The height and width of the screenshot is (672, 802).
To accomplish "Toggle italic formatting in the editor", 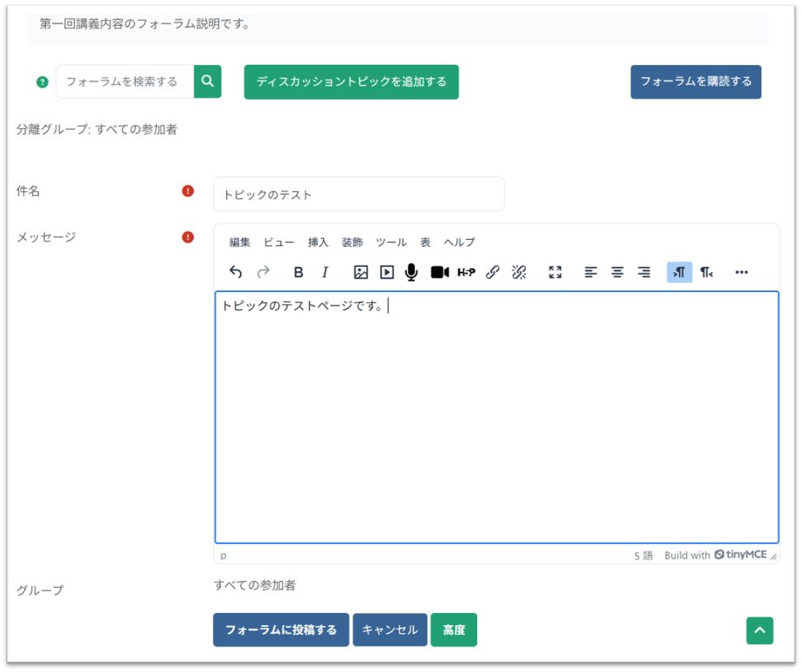I will tap(325, 272).
